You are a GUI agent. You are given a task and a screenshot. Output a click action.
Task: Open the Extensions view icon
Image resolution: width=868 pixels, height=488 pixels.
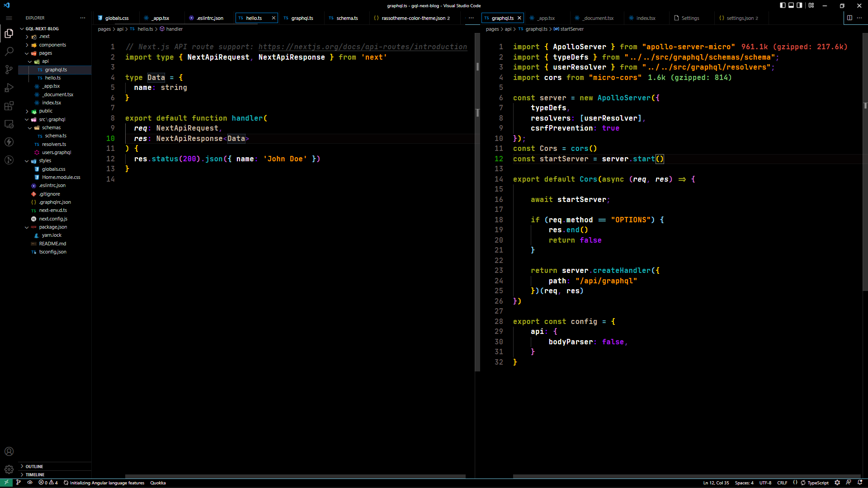9,106
